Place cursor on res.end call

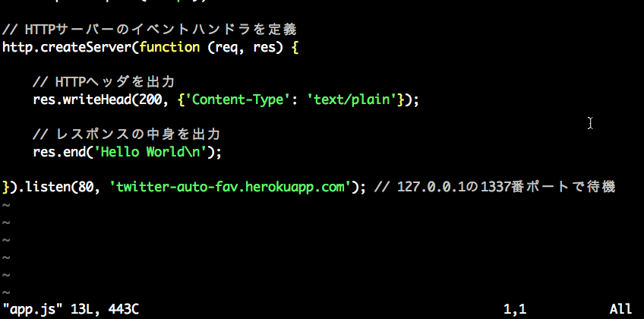[55, 151]
